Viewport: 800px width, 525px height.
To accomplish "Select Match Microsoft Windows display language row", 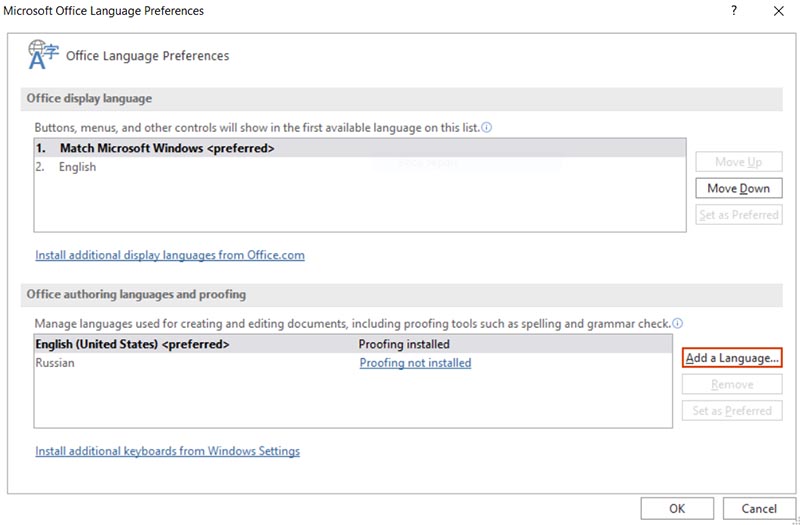I will point(360,148).
